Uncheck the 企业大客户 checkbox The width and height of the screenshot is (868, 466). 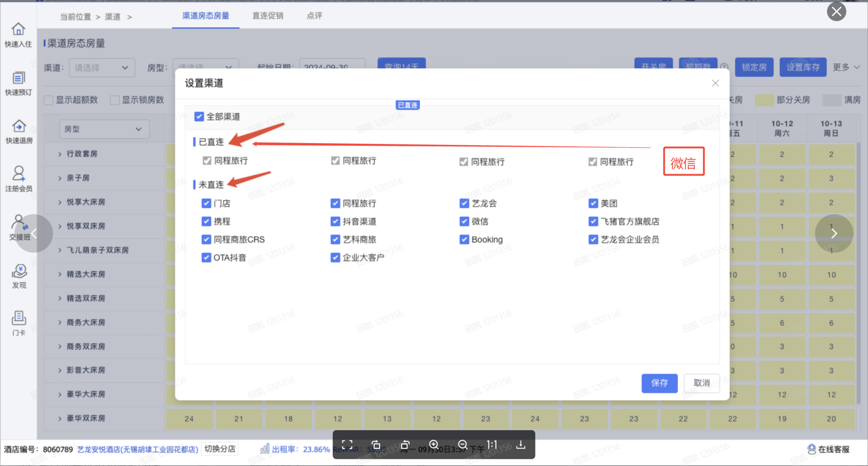(x=335, y=257)
